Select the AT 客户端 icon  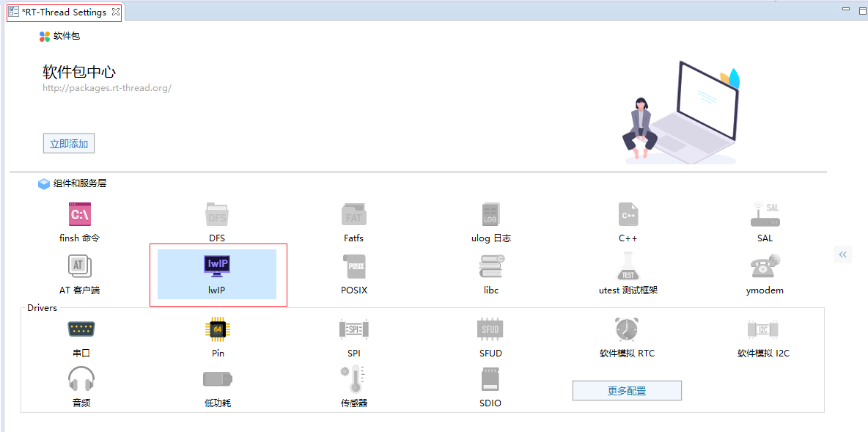point(79,273)
